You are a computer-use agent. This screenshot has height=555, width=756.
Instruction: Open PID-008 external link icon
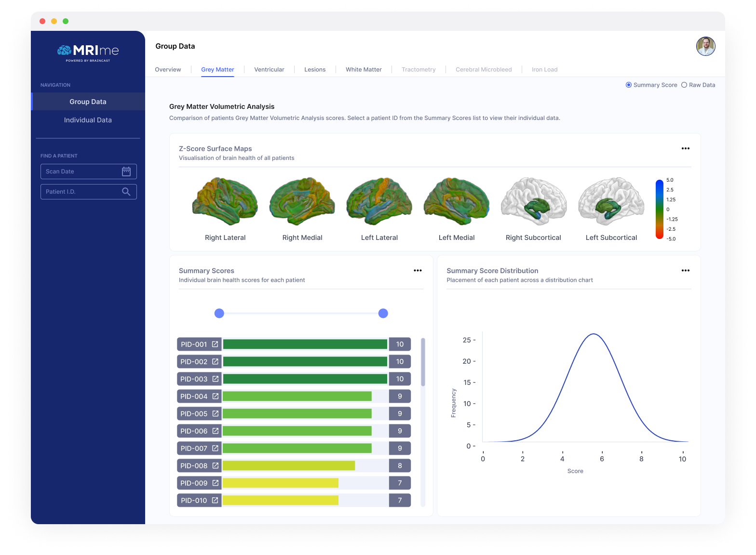(215, 466)
